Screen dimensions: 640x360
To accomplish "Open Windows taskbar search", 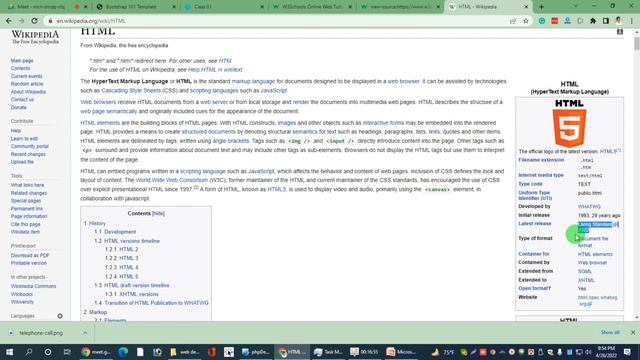I will (29, 352).
